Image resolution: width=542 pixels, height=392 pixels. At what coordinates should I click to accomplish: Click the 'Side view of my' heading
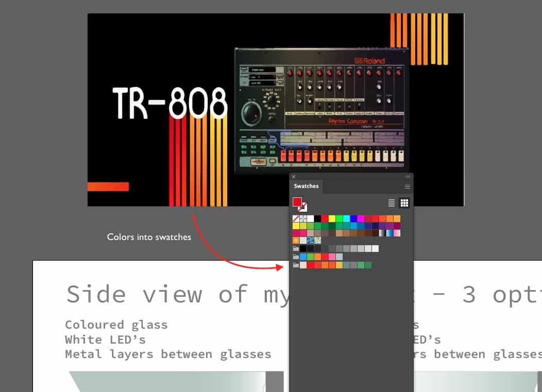click(x=177, y=295)
